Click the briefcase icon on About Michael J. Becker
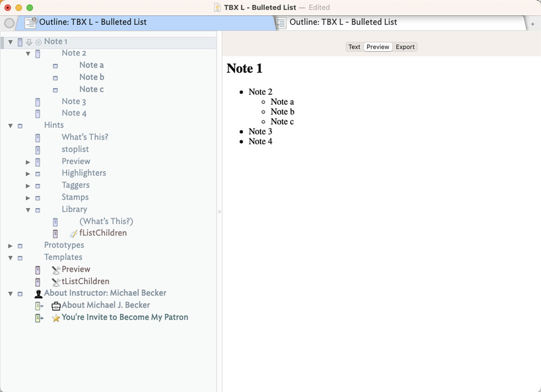The width and height of the screenshot is (541, 392). coord(55,305)
